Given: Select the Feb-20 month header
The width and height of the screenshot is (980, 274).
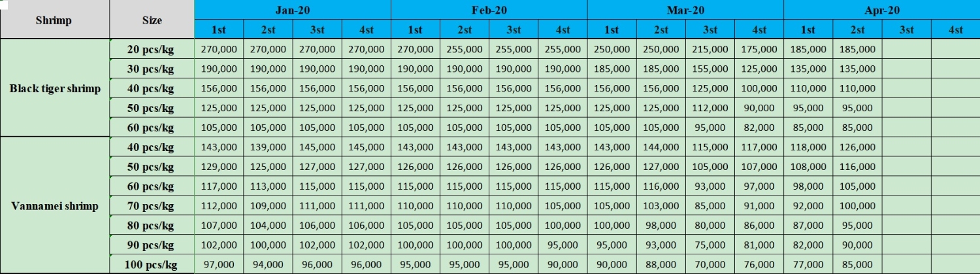Looking at the screenshot, I should coord(489,10).
